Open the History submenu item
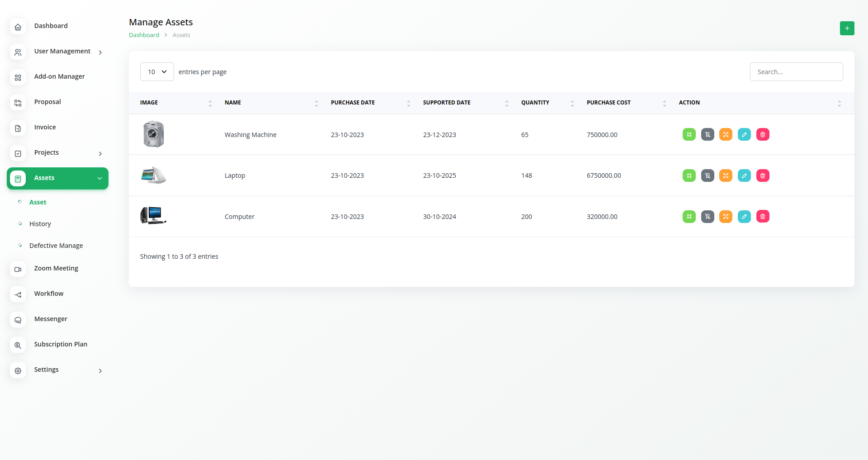 click(x=40, y=224)
